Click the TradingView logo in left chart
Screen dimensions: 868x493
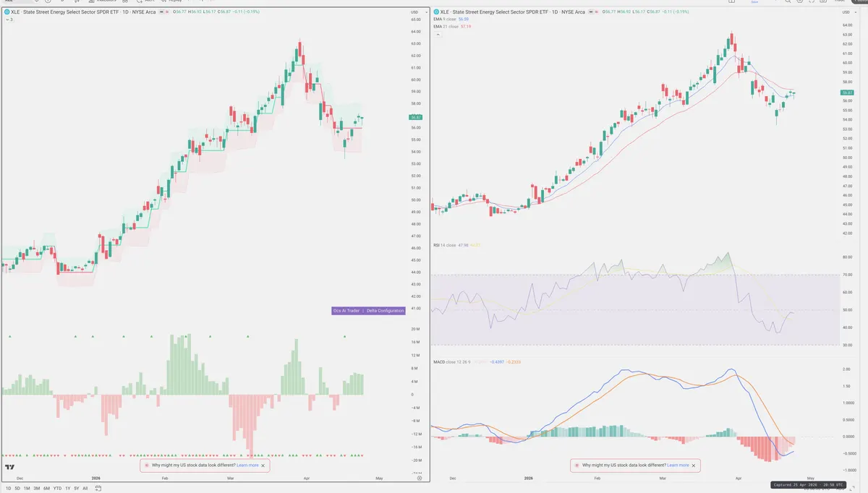point(10,468)
